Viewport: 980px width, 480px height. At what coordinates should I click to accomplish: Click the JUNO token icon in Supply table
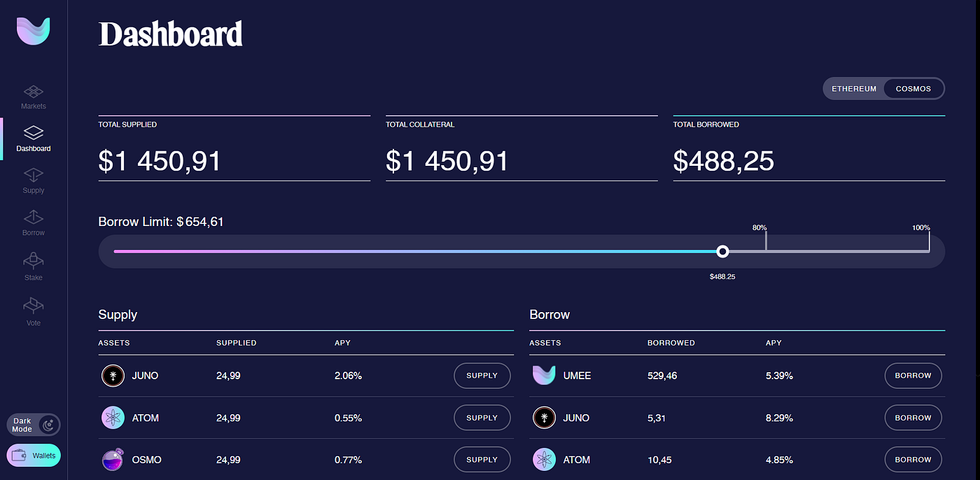click(113, 376)
